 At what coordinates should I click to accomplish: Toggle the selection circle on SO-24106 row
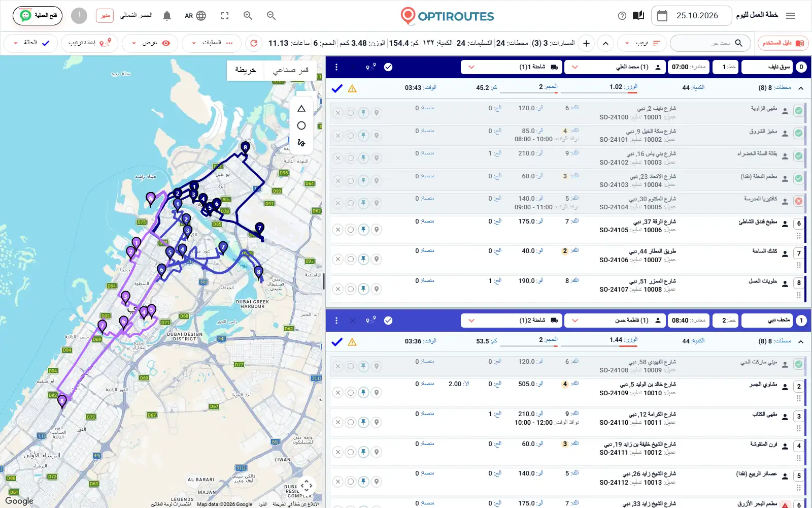351,259
